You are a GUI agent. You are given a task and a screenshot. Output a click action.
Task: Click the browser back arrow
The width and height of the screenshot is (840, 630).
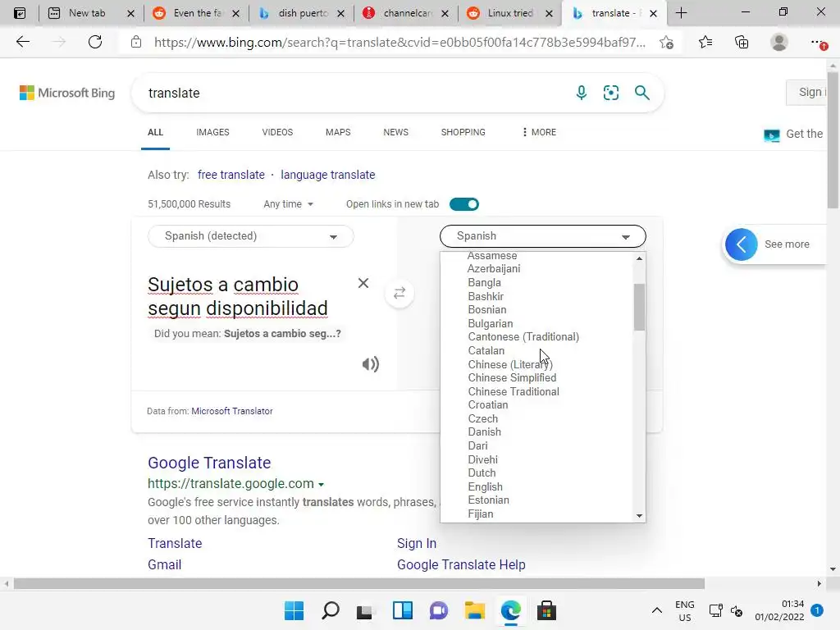[22, 42]
